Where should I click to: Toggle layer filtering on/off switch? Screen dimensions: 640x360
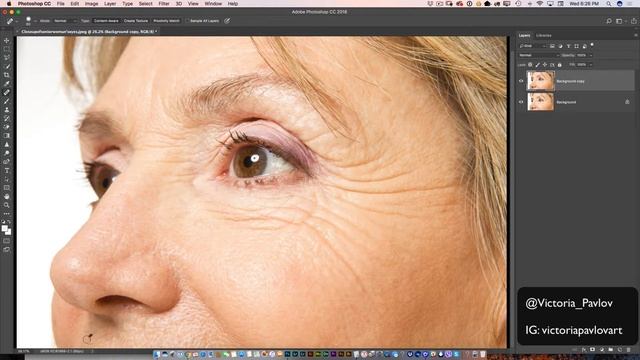point(592,45)
